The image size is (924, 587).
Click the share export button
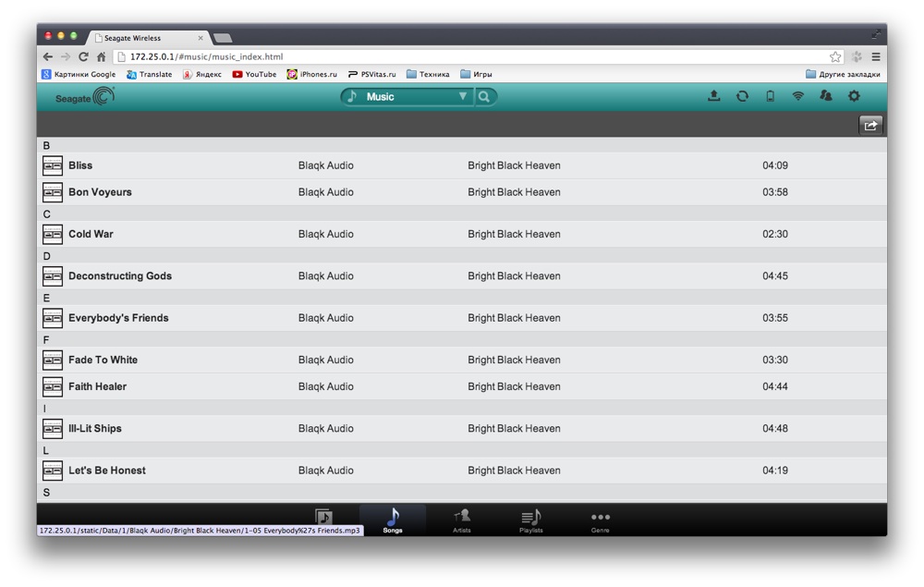[870, 125]
